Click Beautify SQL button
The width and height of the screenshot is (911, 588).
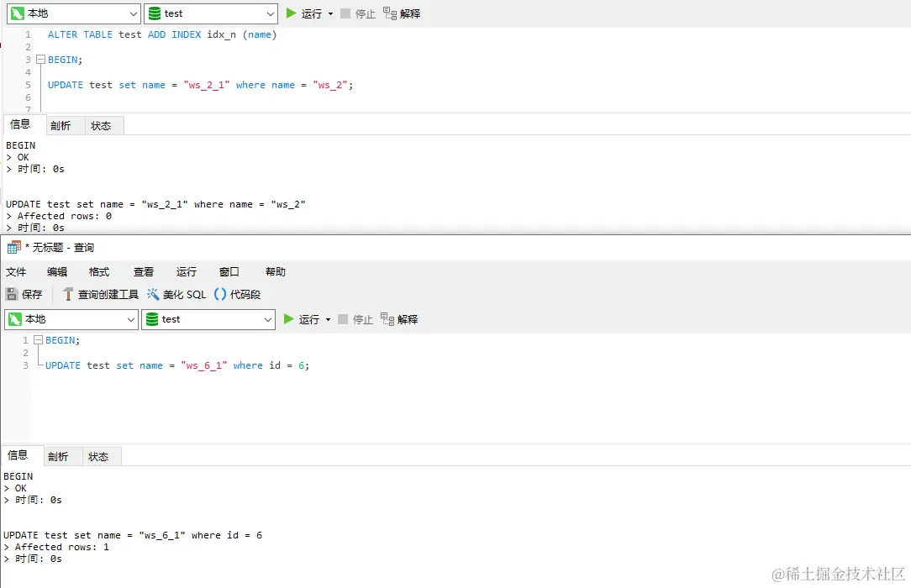176,294
